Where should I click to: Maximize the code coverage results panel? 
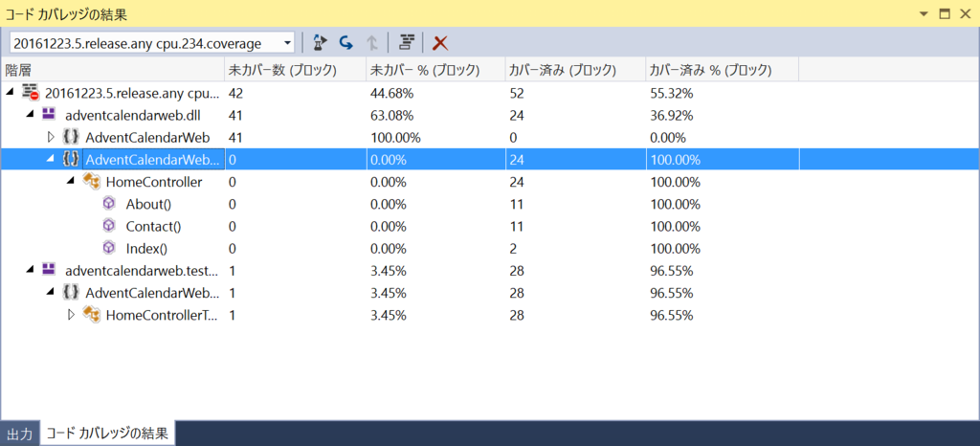click(945, 13)
